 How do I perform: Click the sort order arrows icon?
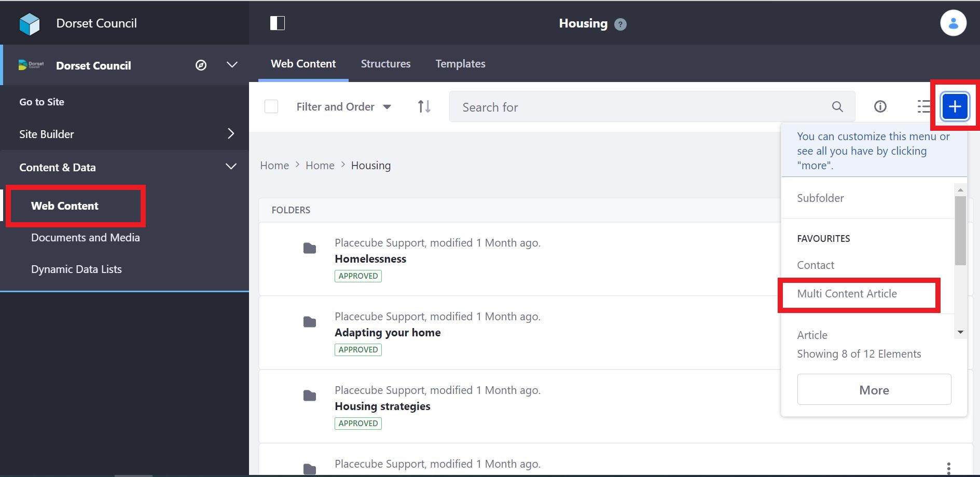(x=423, y=106)
